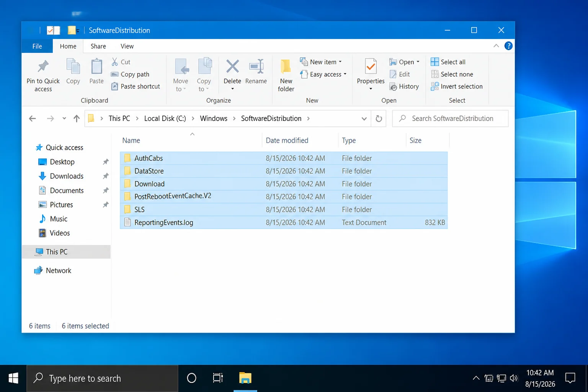Open Downloads in navigation pane
Screen dimensions: 588x392
61,176
